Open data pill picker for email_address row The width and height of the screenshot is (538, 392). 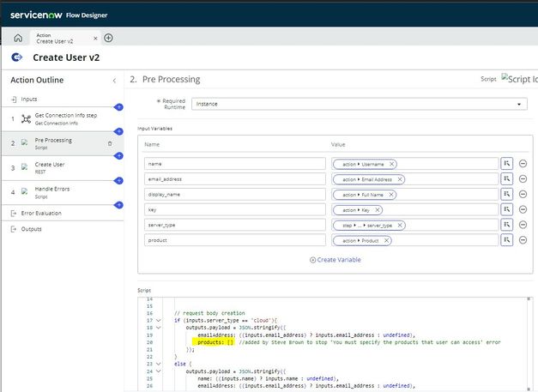(x=507, y=178)
